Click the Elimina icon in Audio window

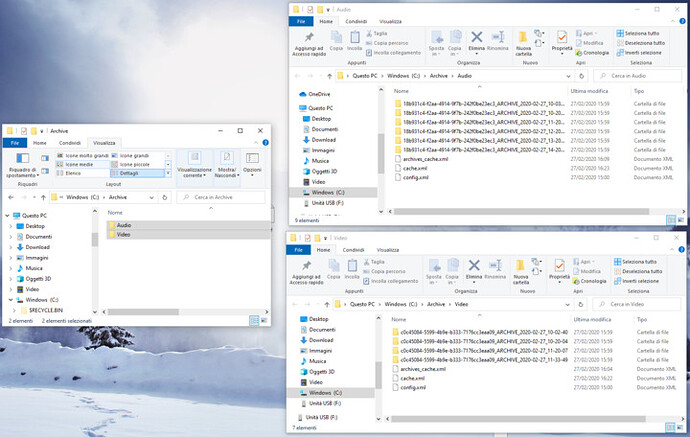(476, 41)
